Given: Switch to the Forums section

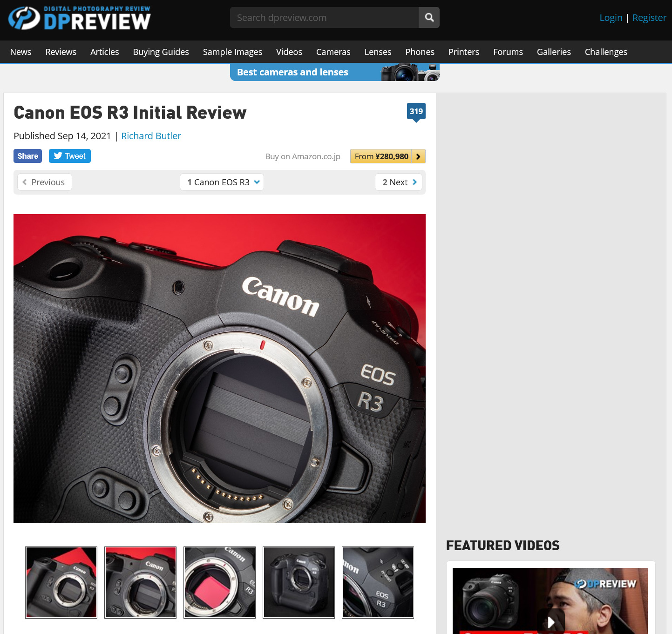Looking at the screenshot, I should [508, 52].
